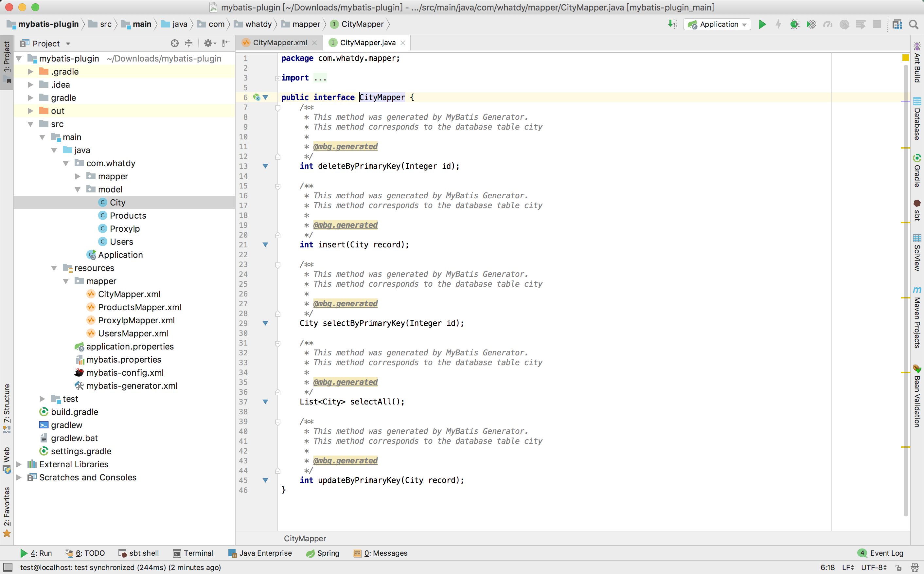Click the mapper navigation arrow at line 29
Viewport: 924px width, 574px height.
265,323
